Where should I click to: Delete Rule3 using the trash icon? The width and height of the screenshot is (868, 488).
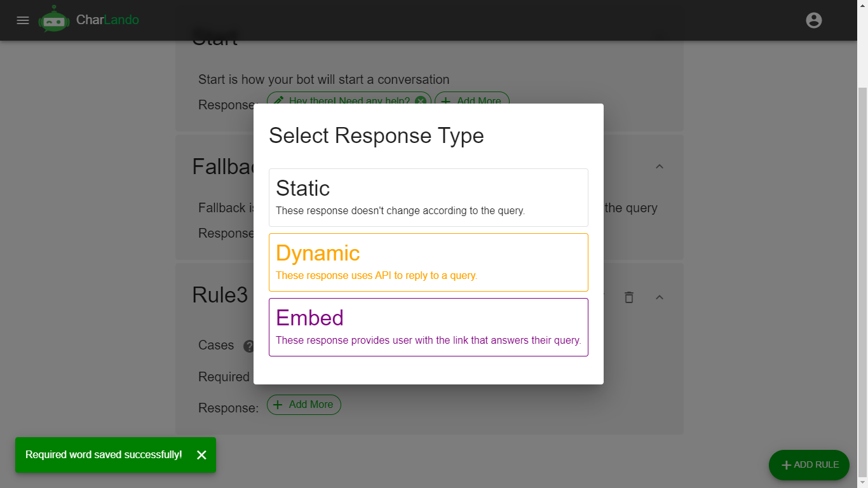[x=629, y=297]
